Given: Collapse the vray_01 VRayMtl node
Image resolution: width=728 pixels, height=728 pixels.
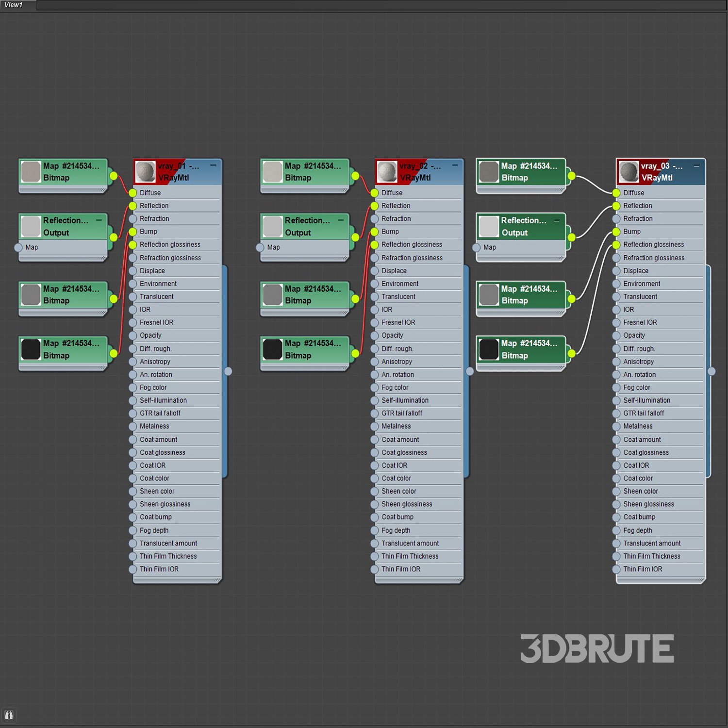Looking at the screenshot, I should [x=213, y=165].
